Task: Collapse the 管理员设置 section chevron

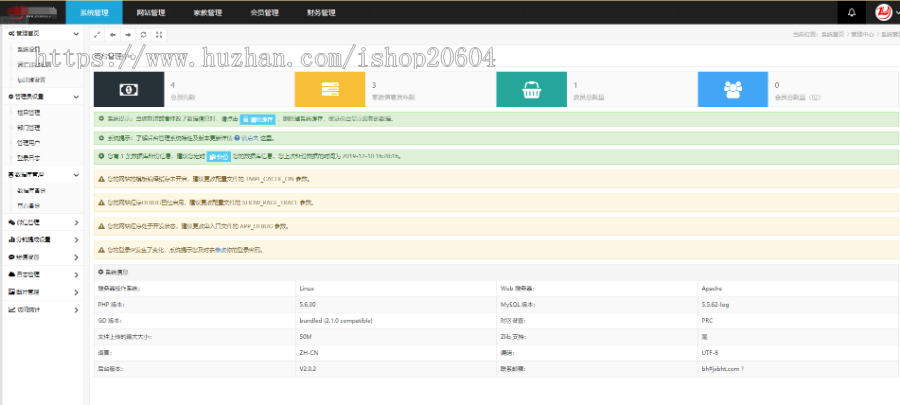Action: point(76,96)
